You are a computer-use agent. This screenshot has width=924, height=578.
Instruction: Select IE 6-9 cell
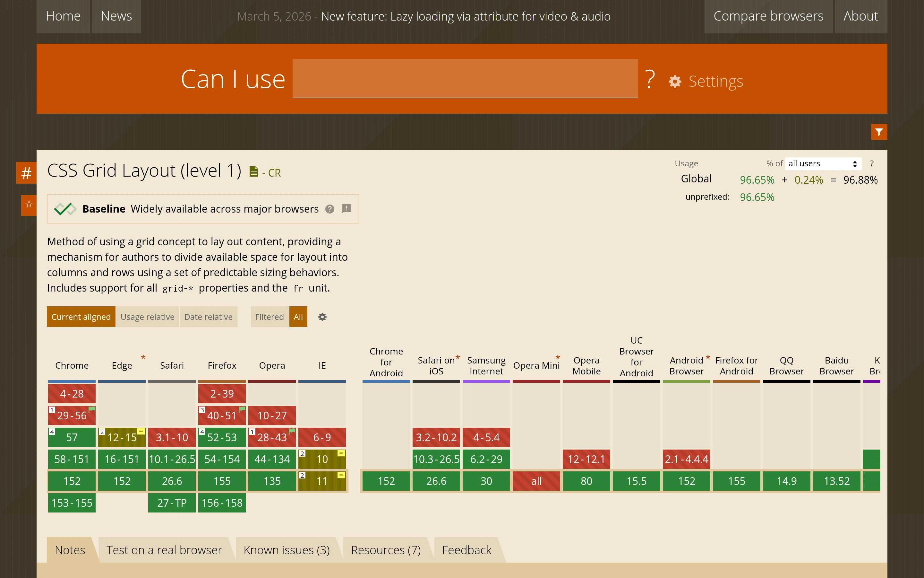pyautogui.click(x=322, y=437)
